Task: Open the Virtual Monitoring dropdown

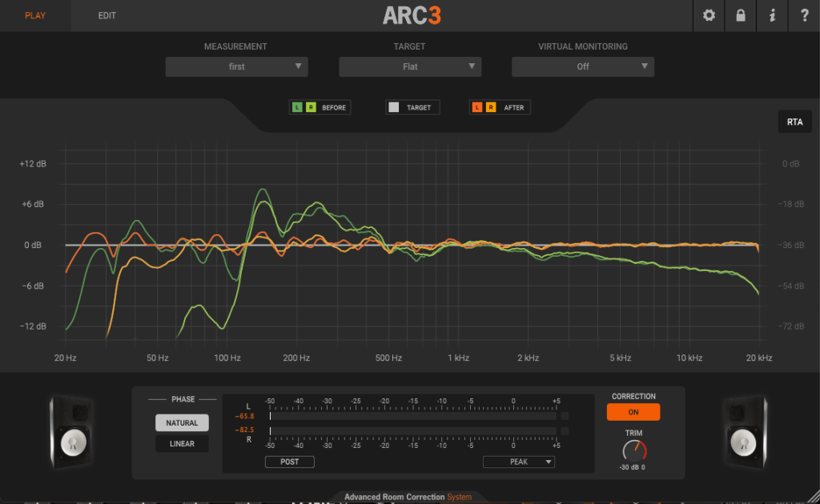Action: pos(583,66)
